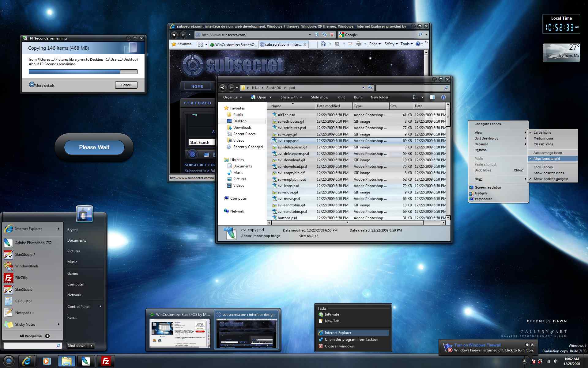Open Internet Explorer from the taskbar

tap(27, 361)
